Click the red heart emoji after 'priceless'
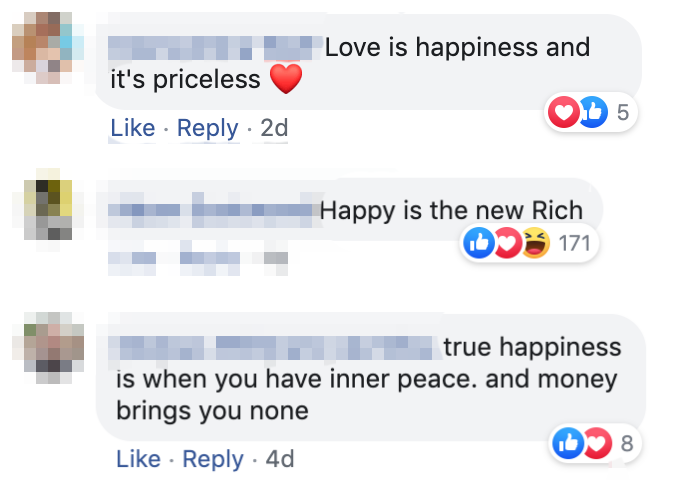The width and height of the screenshot is (698, 485). 286,79
